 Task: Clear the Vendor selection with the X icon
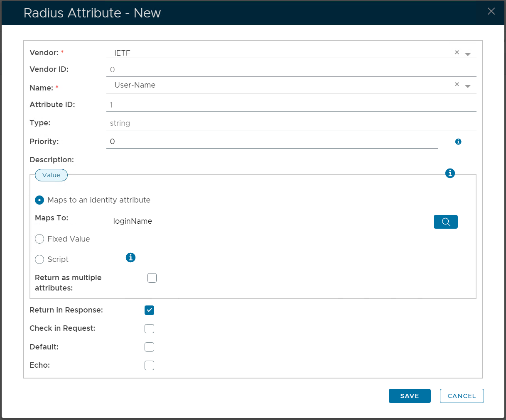click(x=457, y=52)
